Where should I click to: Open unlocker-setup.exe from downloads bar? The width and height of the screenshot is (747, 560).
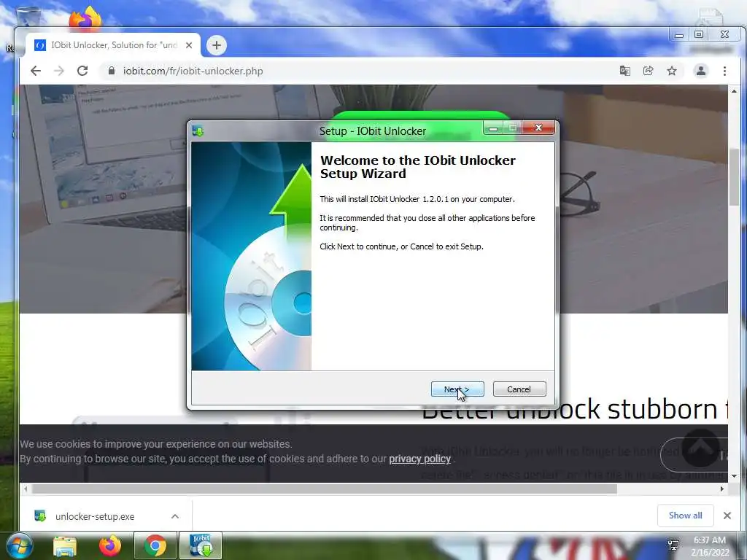[95, 516]
